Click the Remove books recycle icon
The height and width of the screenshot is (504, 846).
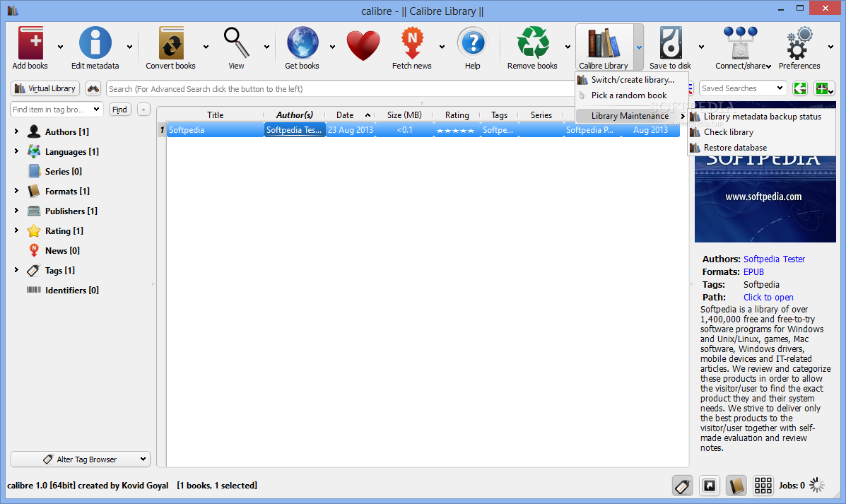(532, 43)
